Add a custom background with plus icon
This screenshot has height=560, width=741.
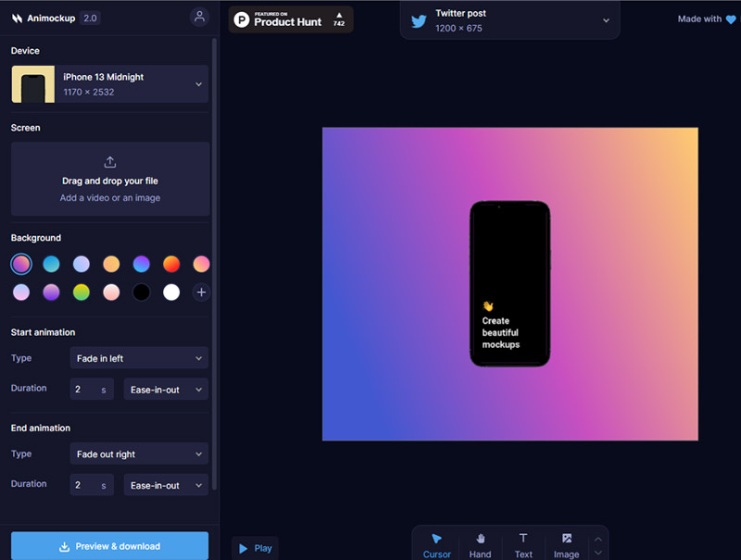click(200, 292)
